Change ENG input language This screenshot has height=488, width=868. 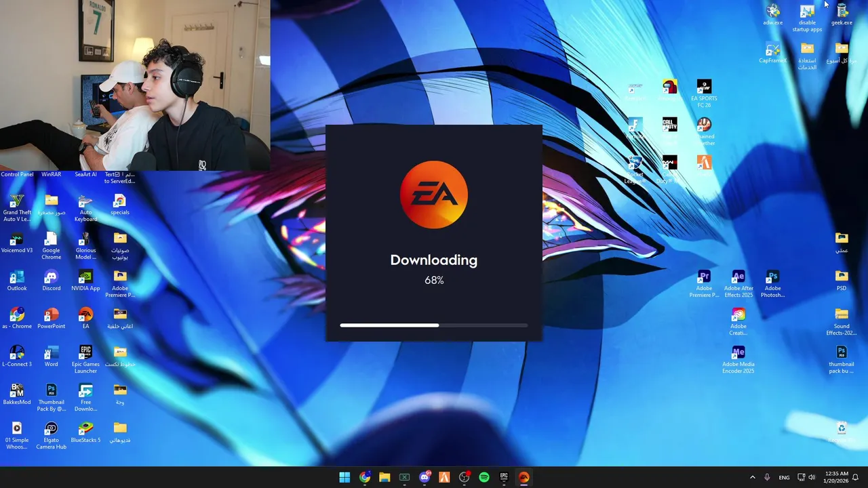[x=784, y=477]
